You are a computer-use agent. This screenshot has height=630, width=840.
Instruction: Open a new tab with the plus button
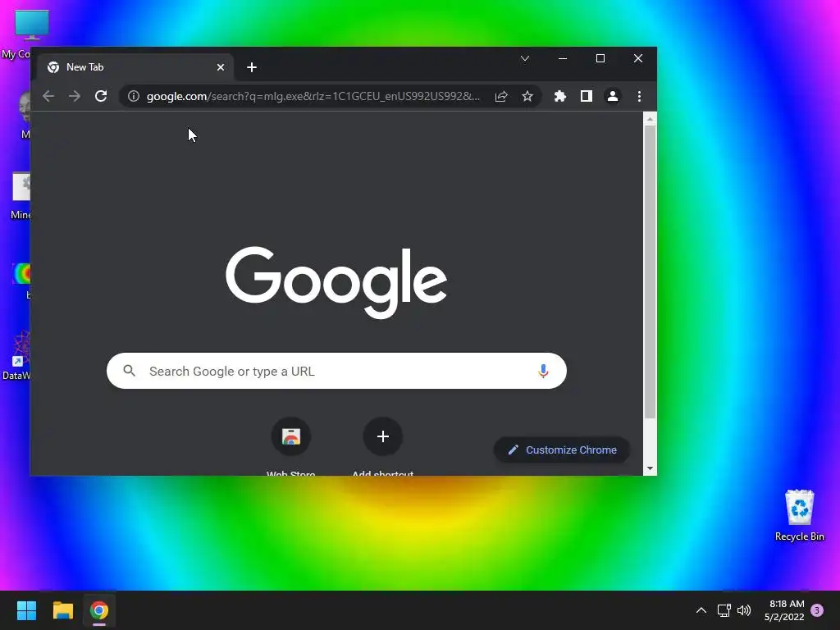pyautogui.click(x=252, y=67)
